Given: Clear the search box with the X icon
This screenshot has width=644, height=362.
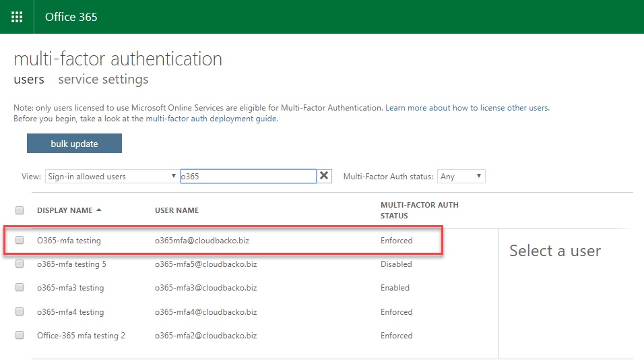Looking at the screenshot, I should 324,176.
